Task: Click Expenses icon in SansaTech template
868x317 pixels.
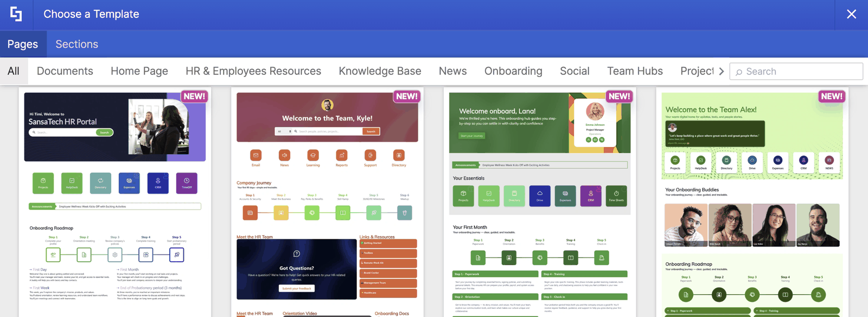Action: [x=129, y=183]
